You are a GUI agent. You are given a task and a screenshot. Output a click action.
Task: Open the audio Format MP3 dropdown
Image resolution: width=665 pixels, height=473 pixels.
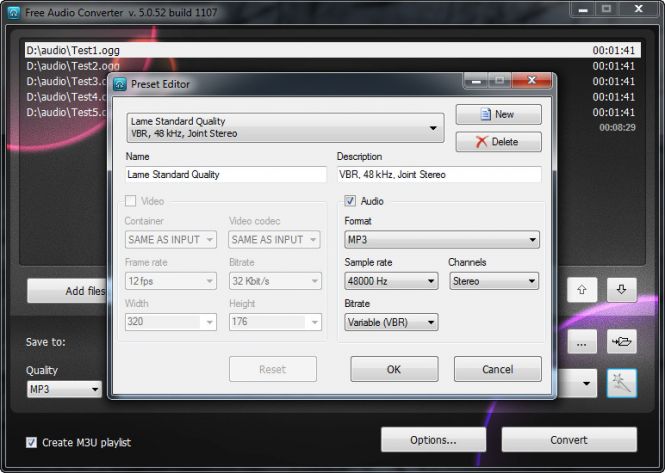442,240
